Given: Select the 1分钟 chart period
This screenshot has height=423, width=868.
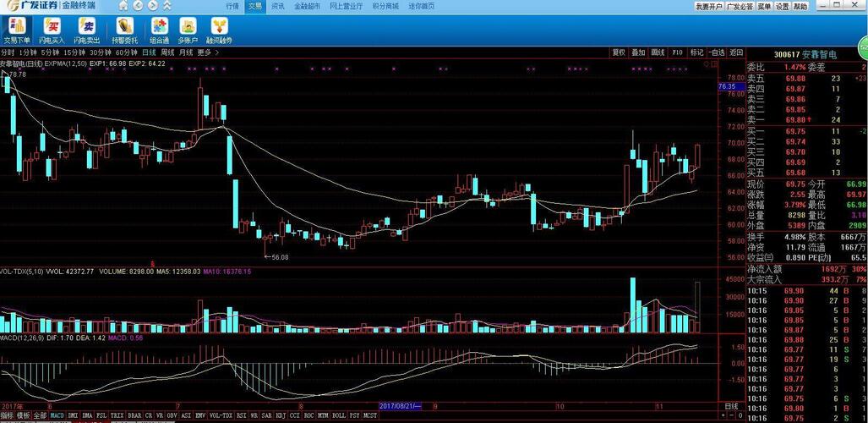Looking at the screenshot, I should coord(28,52).
